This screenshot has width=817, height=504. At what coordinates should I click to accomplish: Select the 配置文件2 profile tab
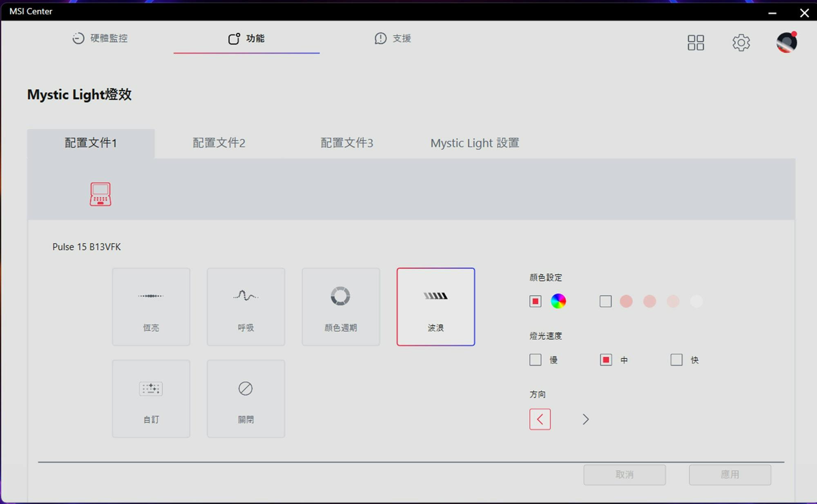219,143
